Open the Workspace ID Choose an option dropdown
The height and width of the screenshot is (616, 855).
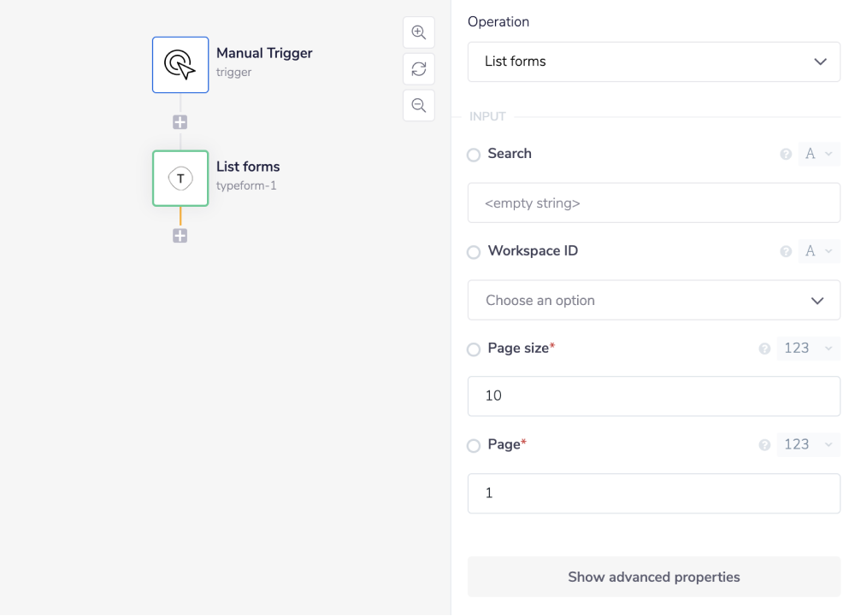pyautogui.click(x=653, y=300)
